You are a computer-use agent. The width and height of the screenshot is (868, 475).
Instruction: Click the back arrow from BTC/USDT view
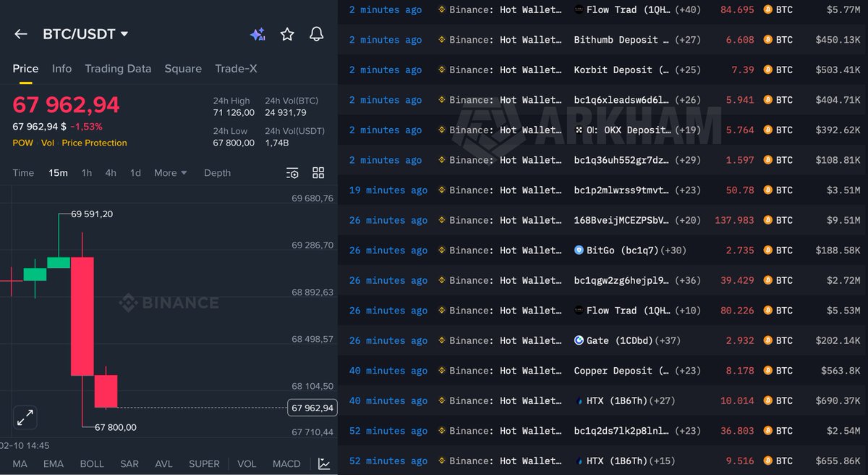[20, 33]
